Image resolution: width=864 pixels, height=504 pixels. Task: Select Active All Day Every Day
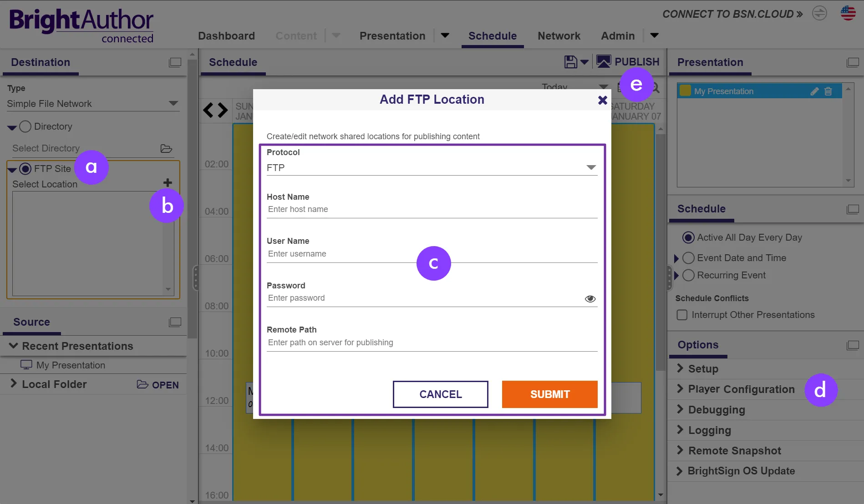pos(688,237)
